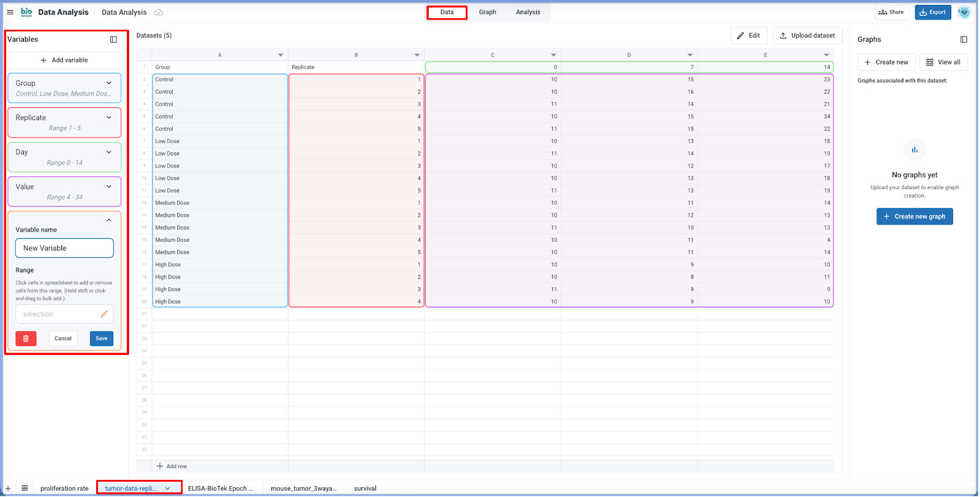Click the Upload dataset button
This screenshot has width=980, height=497.
pyautogui.click(x=807, y=35)
